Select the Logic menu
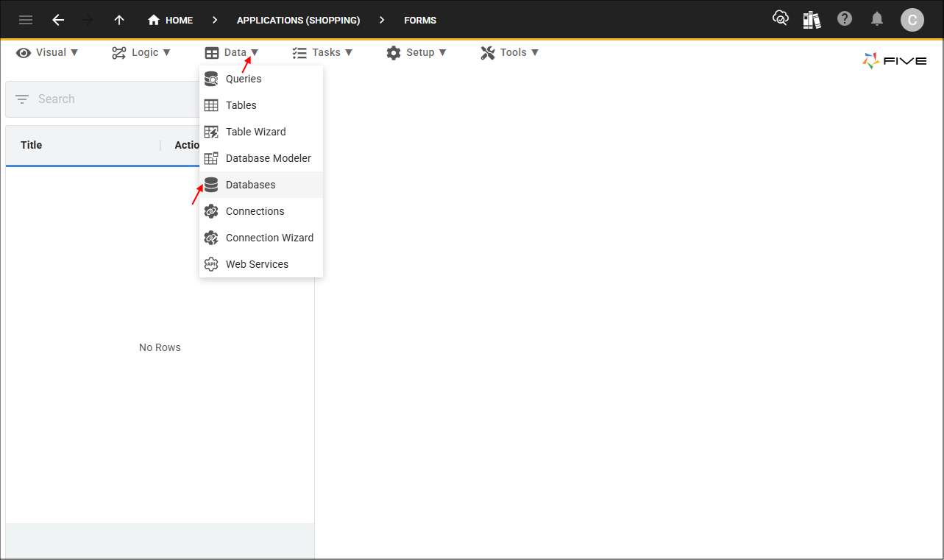Image resolution: width=944 pixels, height=560 pixels. pyautogui.click(x=141, y=52)
